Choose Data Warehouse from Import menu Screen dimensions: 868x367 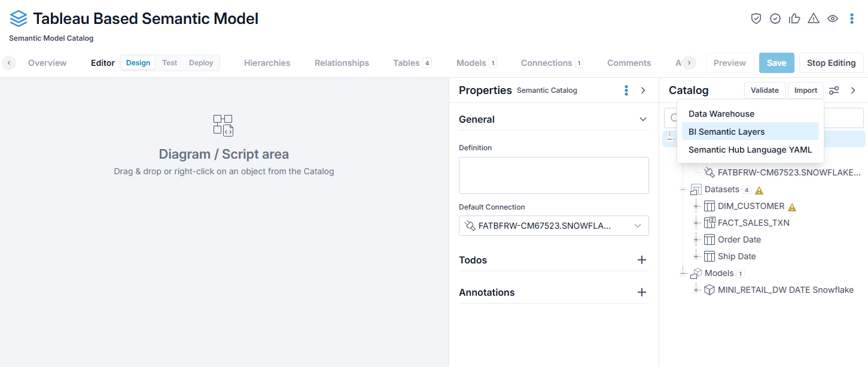coord(750,114)
